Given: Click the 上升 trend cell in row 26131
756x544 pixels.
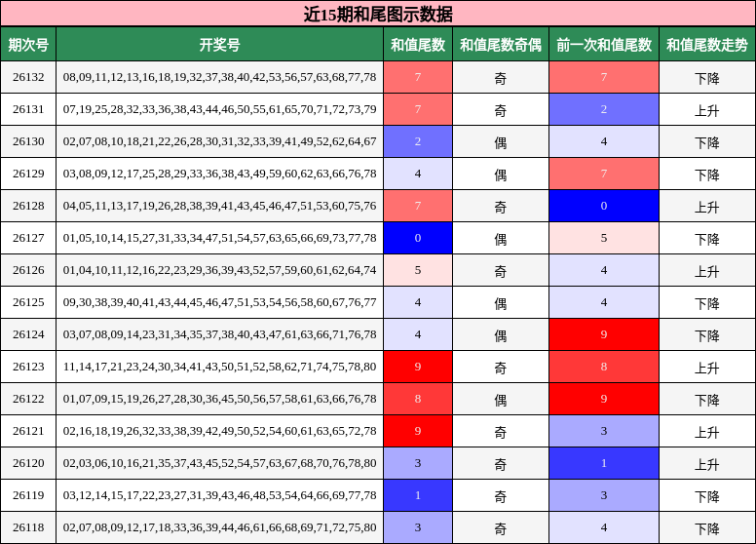Looking at the screenshot, I should [x=707, y=109].
